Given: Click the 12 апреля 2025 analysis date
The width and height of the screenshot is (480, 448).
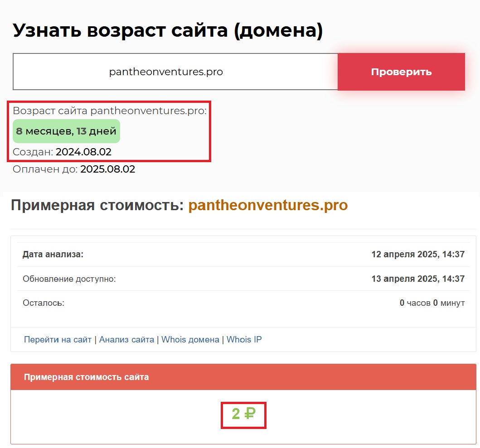Looking at the screenshot, I should 418,255.
